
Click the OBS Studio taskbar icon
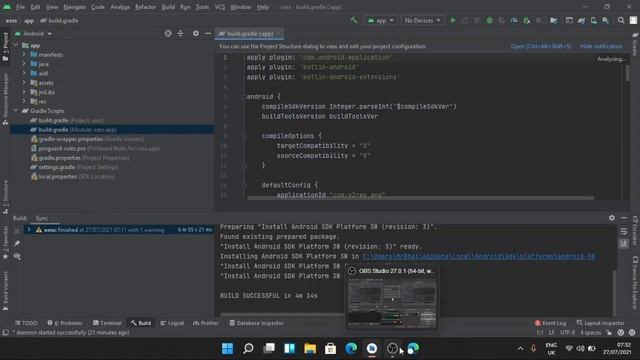point(392,349)
